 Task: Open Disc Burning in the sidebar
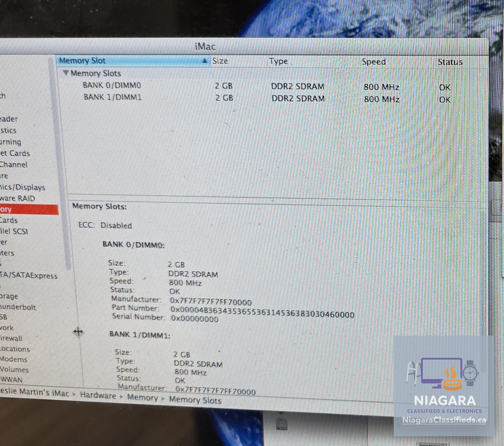click(11, 142)
